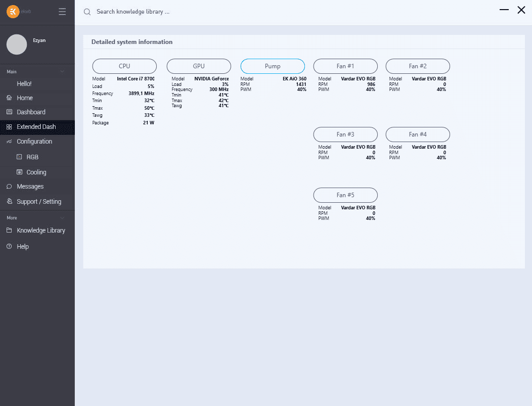This screenshot has height=406, width=532.
Task: Click the GPU pill button
Action: click(199, 66)
